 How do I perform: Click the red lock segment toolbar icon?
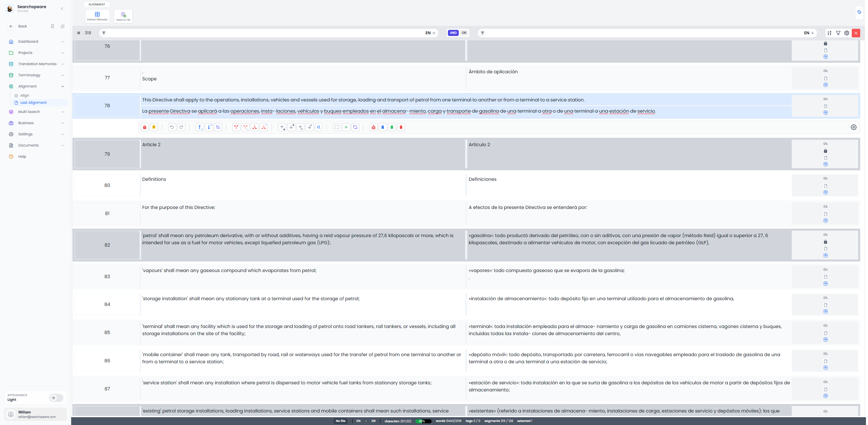pyautogui.click(x=145, y=127)
